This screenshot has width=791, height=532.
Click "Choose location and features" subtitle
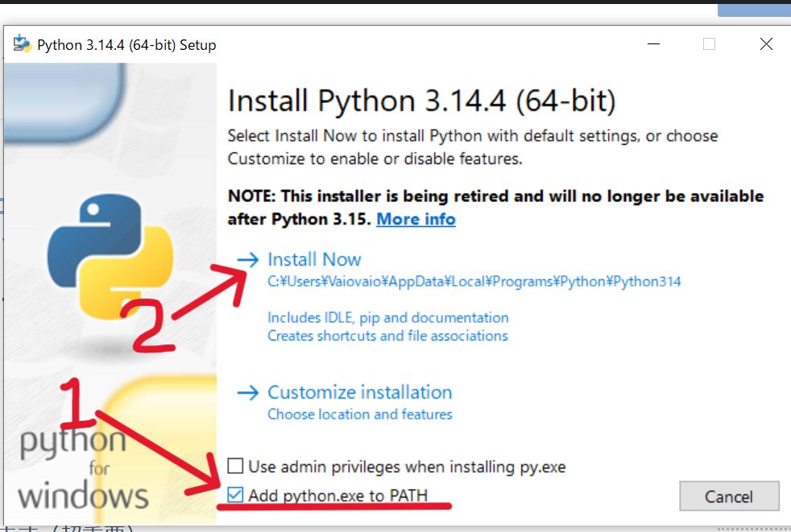coord(359,414)
